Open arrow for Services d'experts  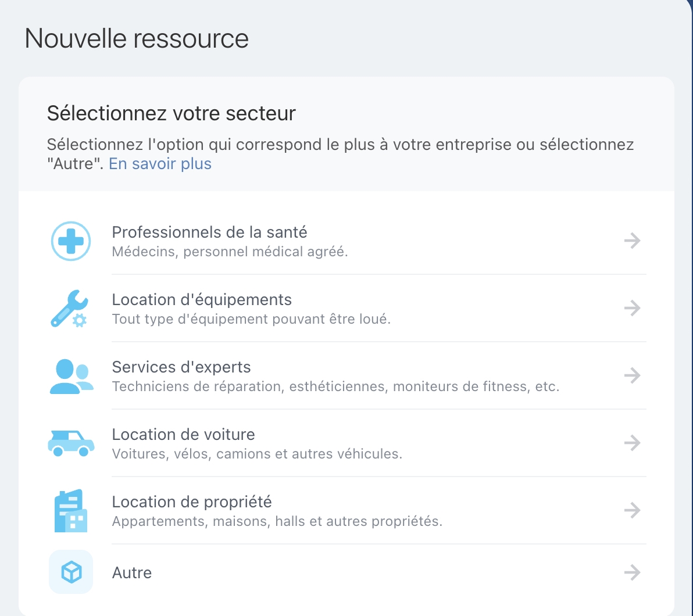[632, 375]
